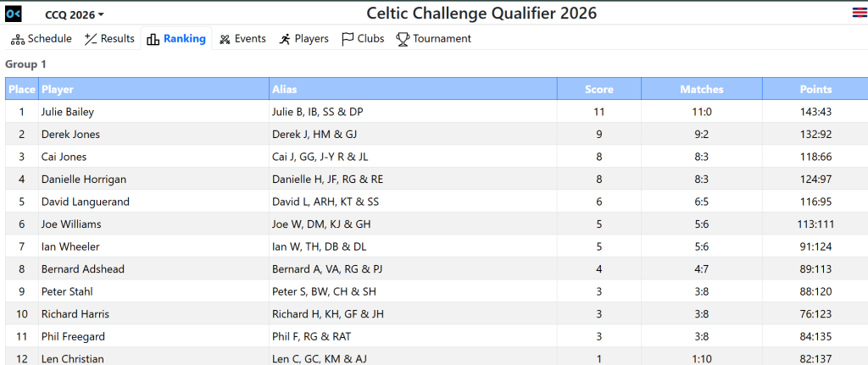The height and width of the screenshot is (365, 868).
Task: Click the Events icon
Action: (x=225, y=39)
